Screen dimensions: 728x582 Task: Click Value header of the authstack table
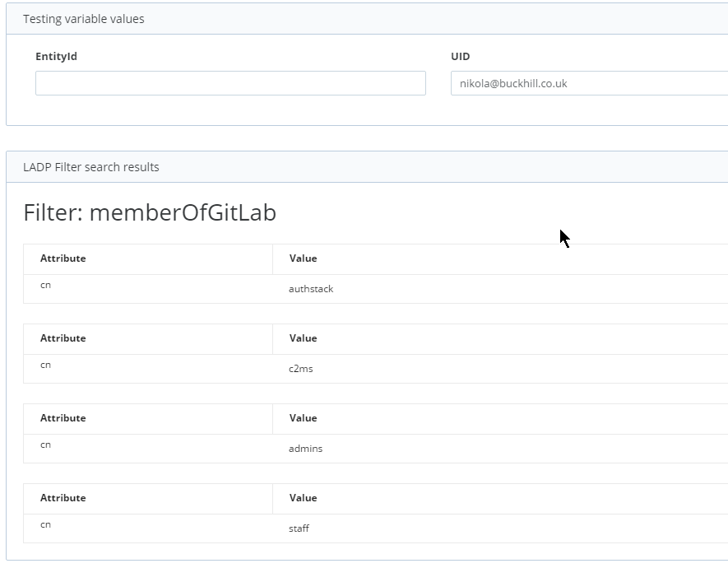click(500, 258)
